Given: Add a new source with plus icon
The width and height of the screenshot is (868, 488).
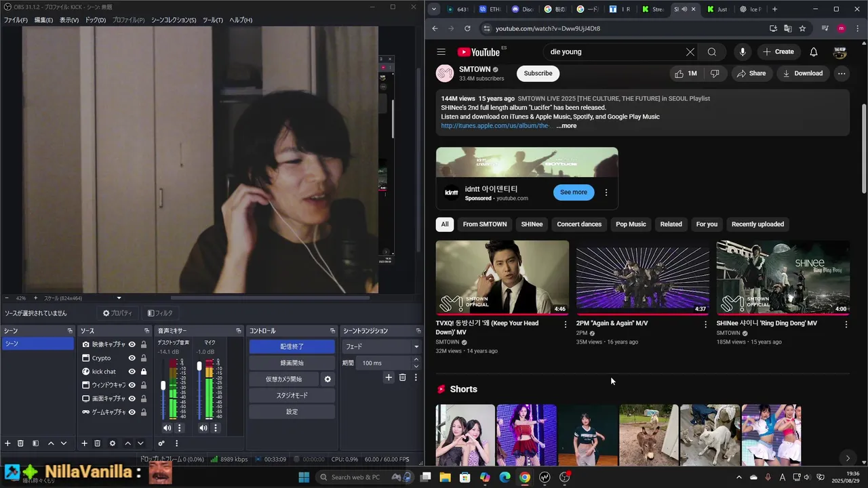Looking at the screenshot, I should pos(84,443).
